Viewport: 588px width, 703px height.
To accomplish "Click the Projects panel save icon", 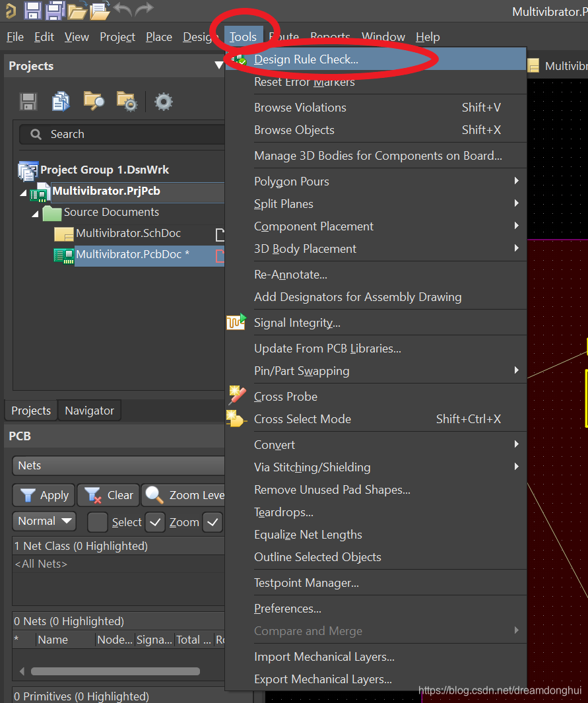I will point(28,102).
